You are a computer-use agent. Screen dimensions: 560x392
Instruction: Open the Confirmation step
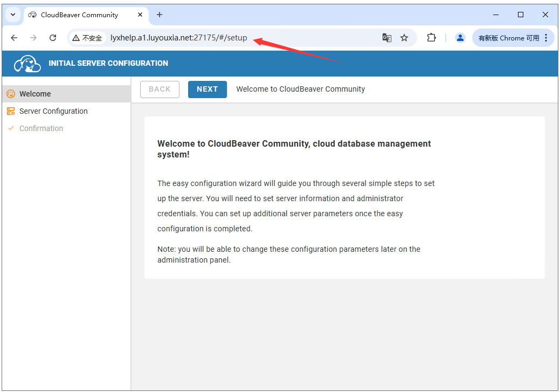coord(66,128)
